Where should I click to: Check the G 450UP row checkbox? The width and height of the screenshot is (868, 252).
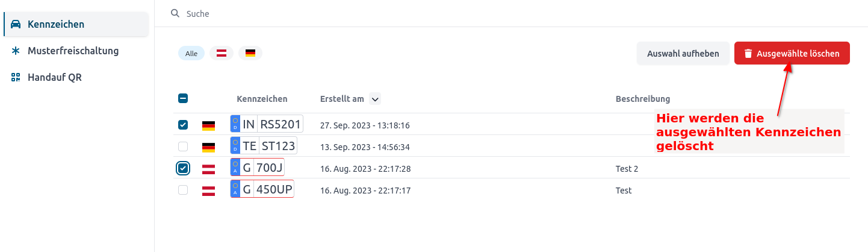(184, 190)
